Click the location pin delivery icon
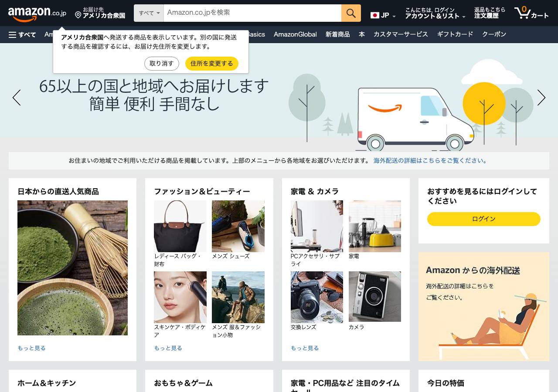The image size is (558, 392). click(x=78, y=15)
